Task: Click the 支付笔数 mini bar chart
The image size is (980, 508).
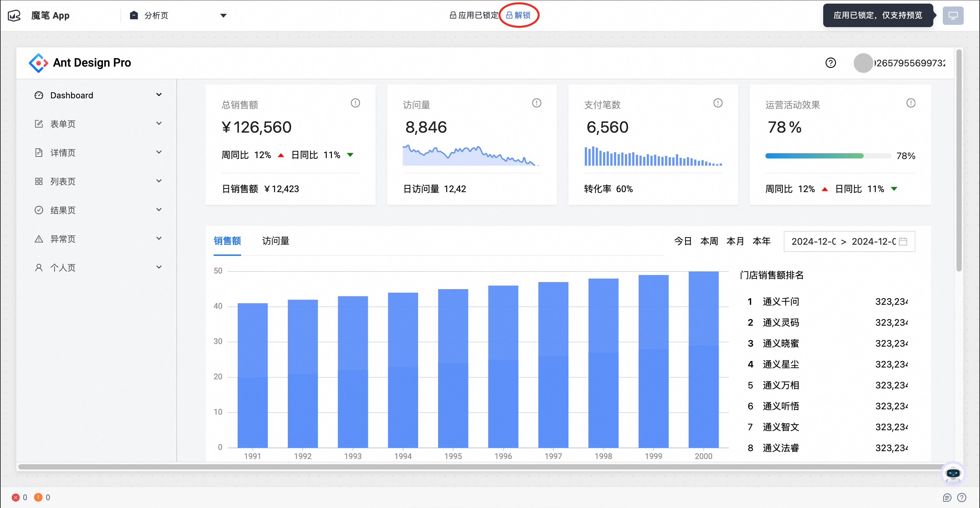Action: 653,156
